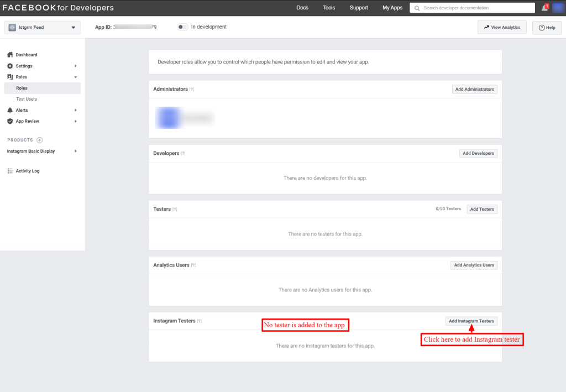Click the View Analytics button
566x392 pixels.
[502, 28]
